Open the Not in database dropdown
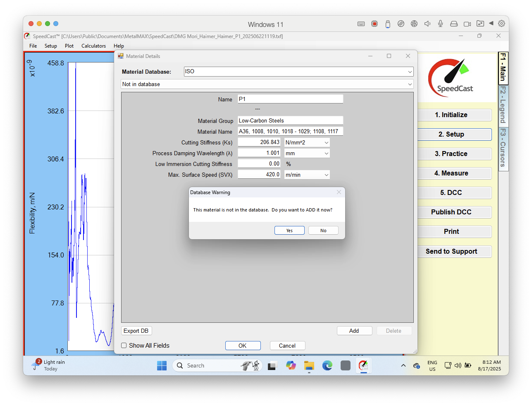 point(267,84)
